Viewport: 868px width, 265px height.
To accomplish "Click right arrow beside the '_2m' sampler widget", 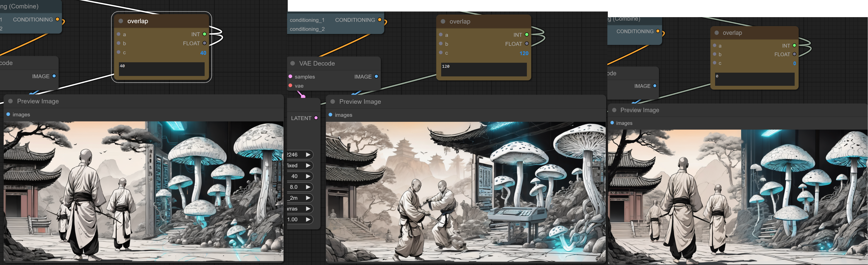I will (x=308, y=198).
